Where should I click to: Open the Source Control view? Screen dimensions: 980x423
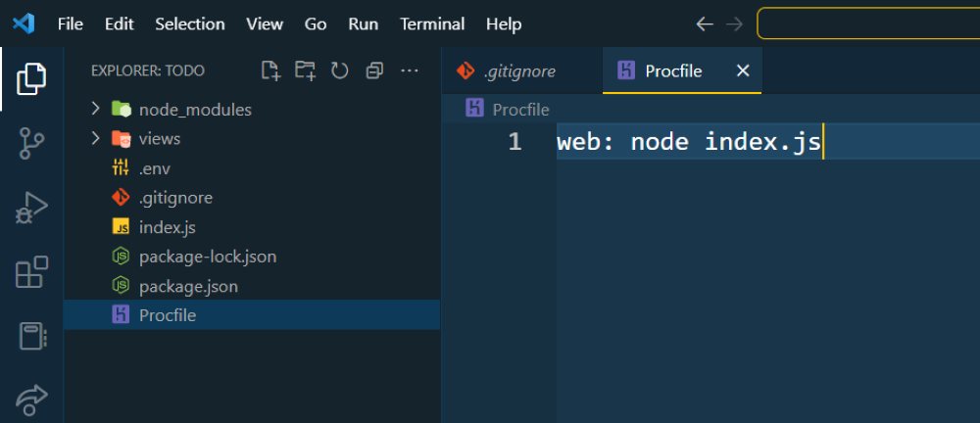[31, 144]
